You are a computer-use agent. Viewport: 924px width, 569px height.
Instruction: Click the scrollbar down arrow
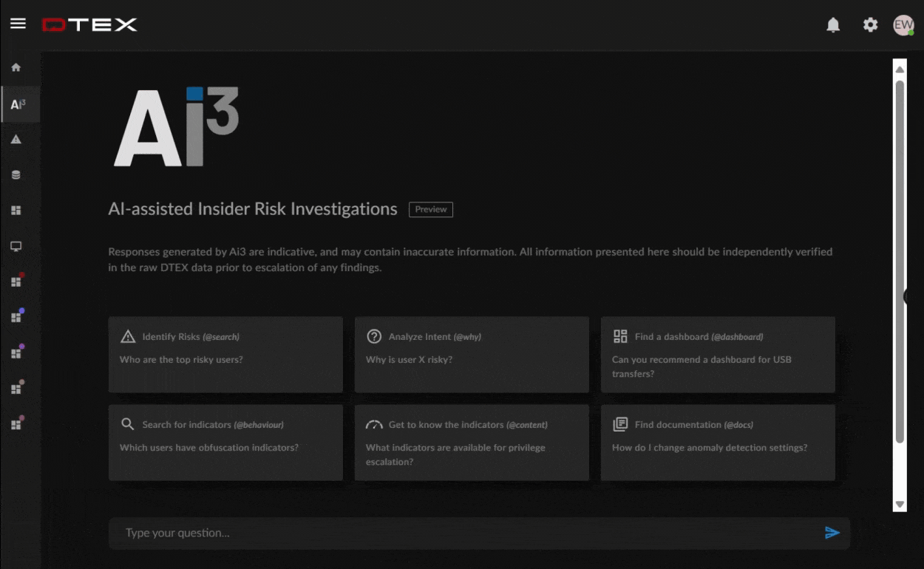[900, 504]
